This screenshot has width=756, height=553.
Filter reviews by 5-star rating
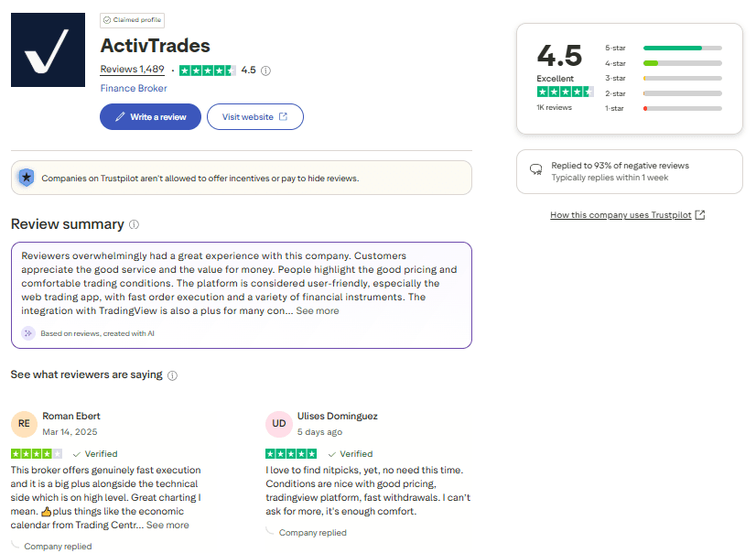tap(682, 48)
